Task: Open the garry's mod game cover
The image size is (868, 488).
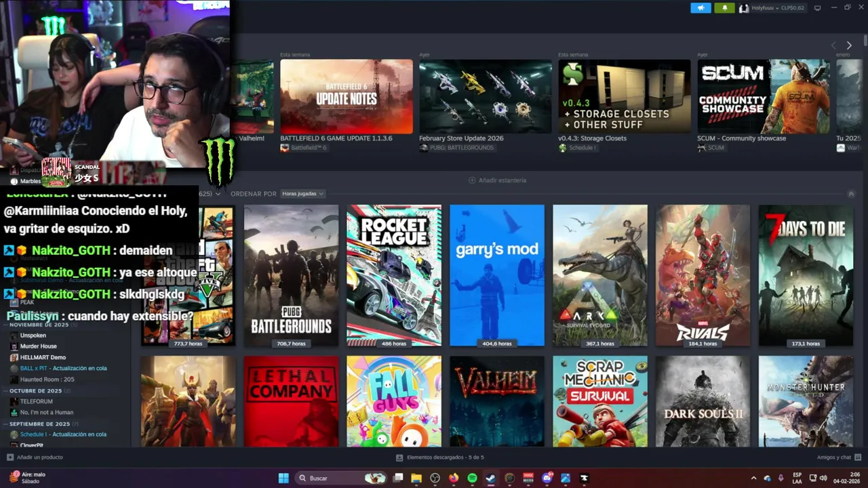Action: pyautogui.click(x=497, y=276)
